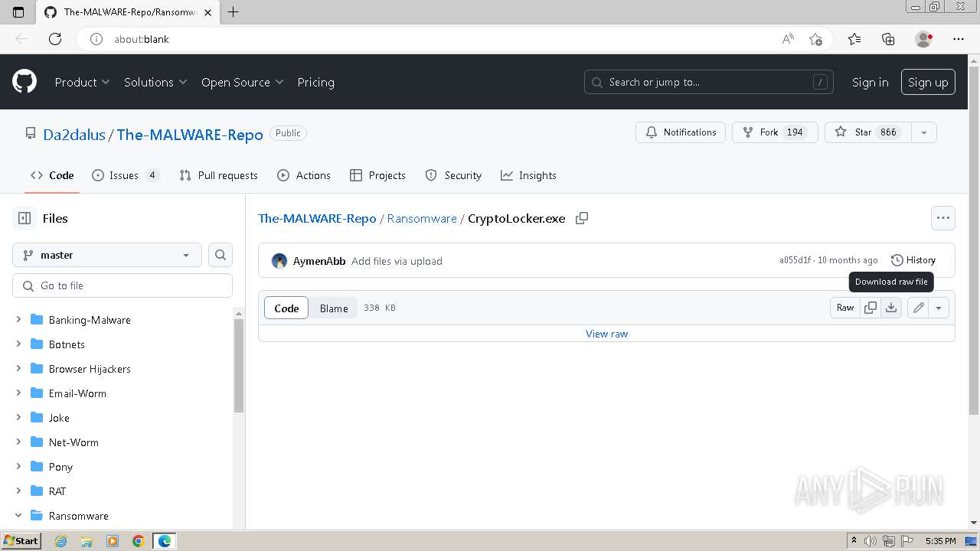Open the Actions tab

click(304, 175)
